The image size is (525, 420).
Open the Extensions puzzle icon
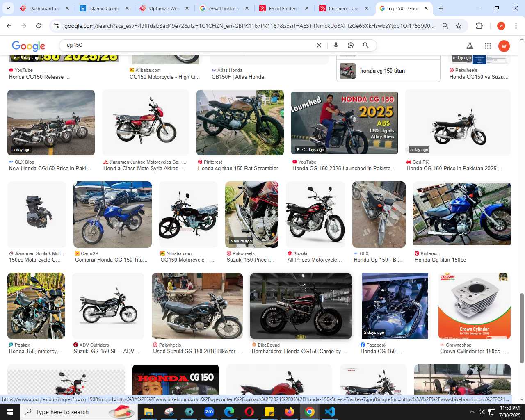point(479,26)
